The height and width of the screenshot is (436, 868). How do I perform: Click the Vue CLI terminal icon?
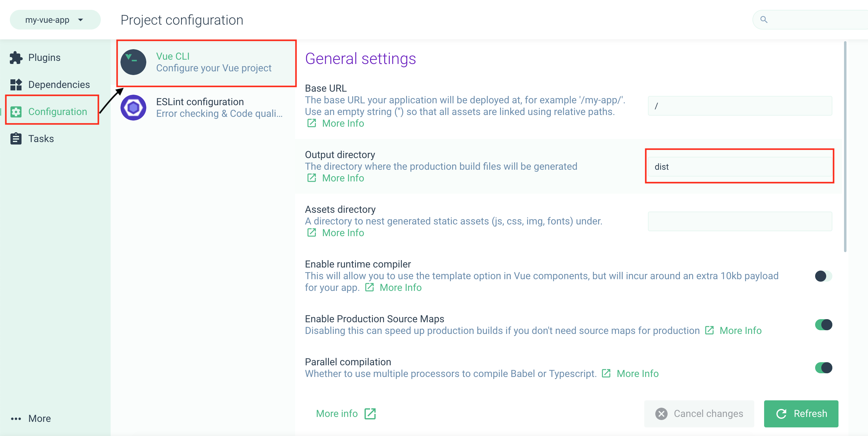[x=133, y=62]
